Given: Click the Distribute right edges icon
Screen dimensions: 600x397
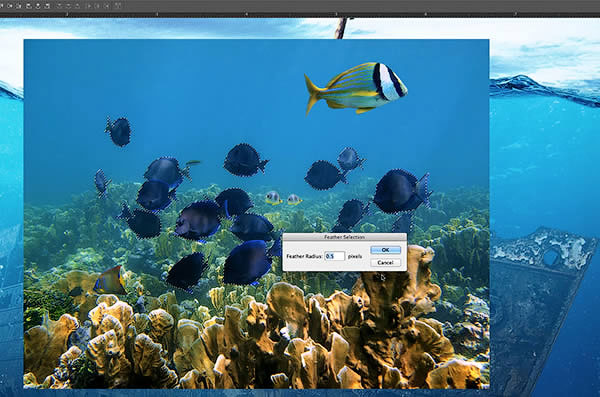Looking at the screenshot, I should coord(107,6).
